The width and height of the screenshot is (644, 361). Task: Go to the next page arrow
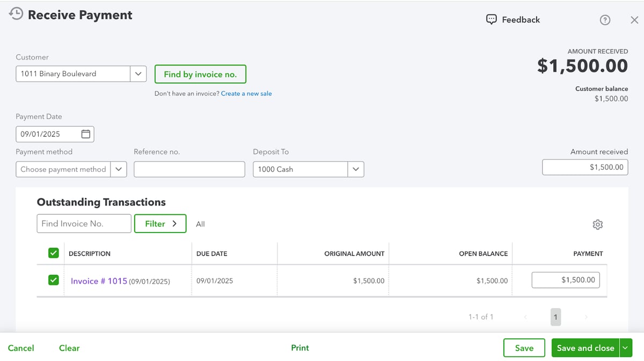(x=586, y=317)
